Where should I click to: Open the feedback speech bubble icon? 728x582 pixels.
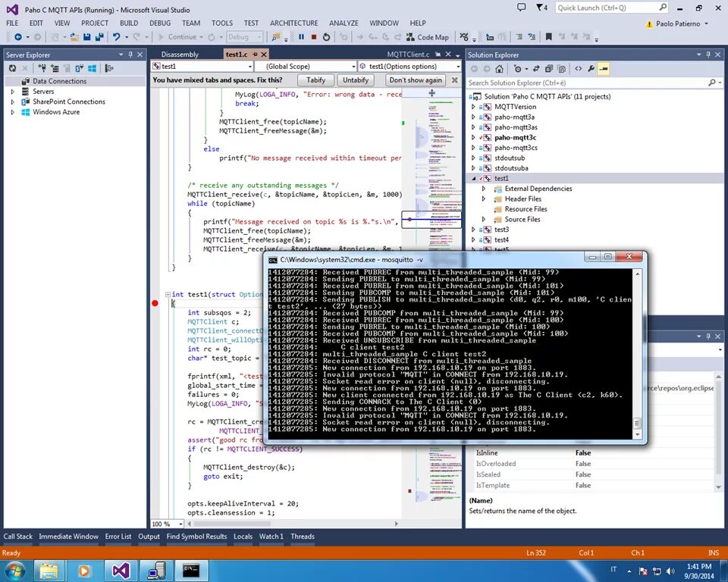pos(522,8)
